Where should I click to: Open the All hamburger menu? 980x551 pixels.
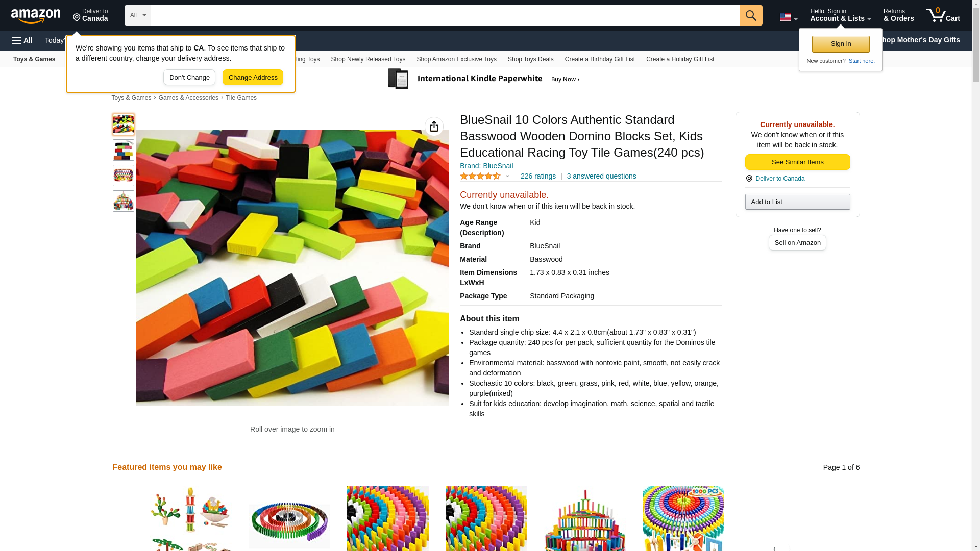point(22,40)
